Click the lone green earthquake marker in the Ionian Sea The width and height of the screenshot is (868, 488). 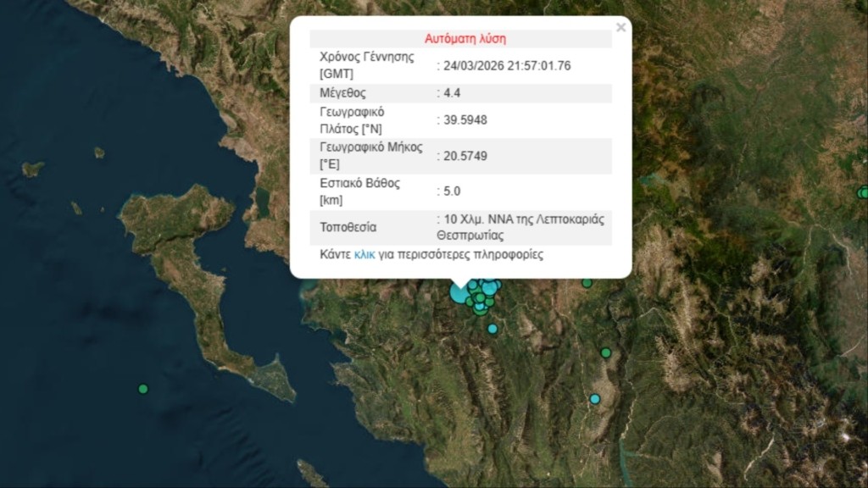coord(142,390)
